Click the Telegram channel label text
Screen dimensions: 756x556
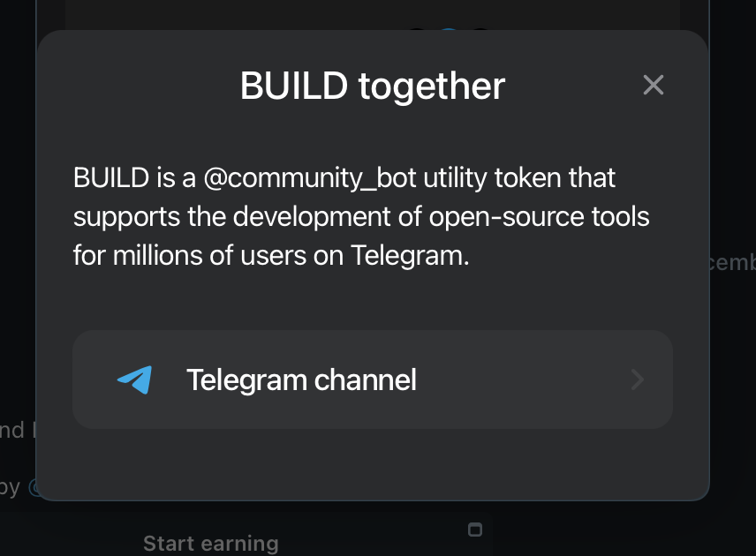301,379
